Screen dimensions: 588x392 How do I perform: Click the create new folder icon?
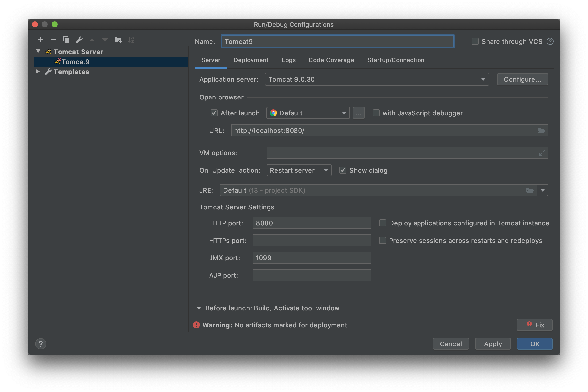118,40
